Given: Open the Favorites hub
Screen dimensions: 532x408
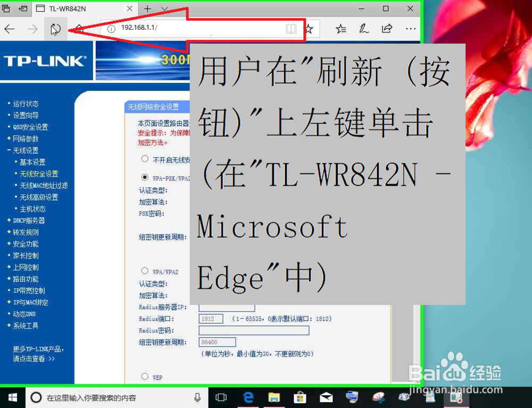Looking at the screenshot, I should pyautogui.click(x=341, y=29).
